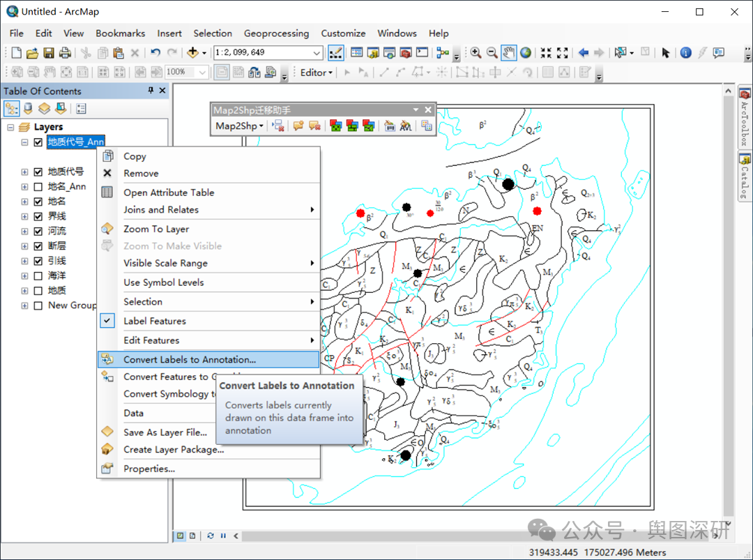Select the Zoom In tool

[476, 52]
